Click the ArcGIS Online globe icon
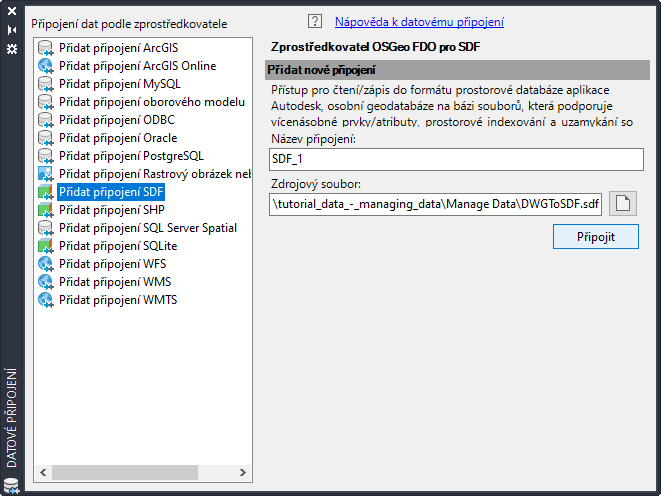The image size is (661, 496). [46, 66]
